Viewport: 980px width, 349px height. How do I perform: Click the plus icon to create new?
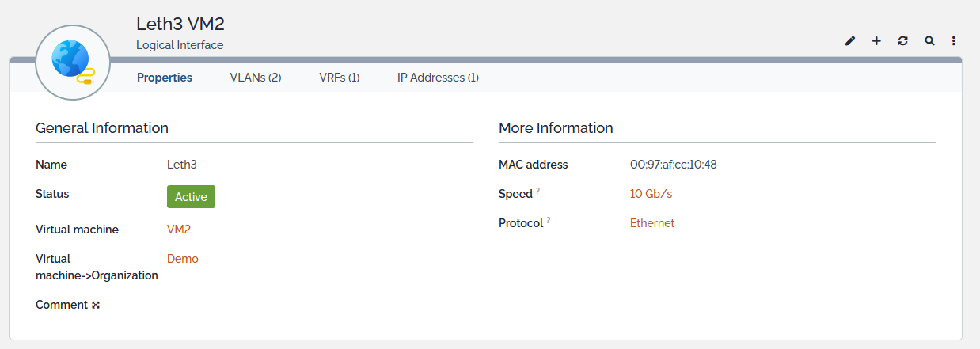(876, 40)
